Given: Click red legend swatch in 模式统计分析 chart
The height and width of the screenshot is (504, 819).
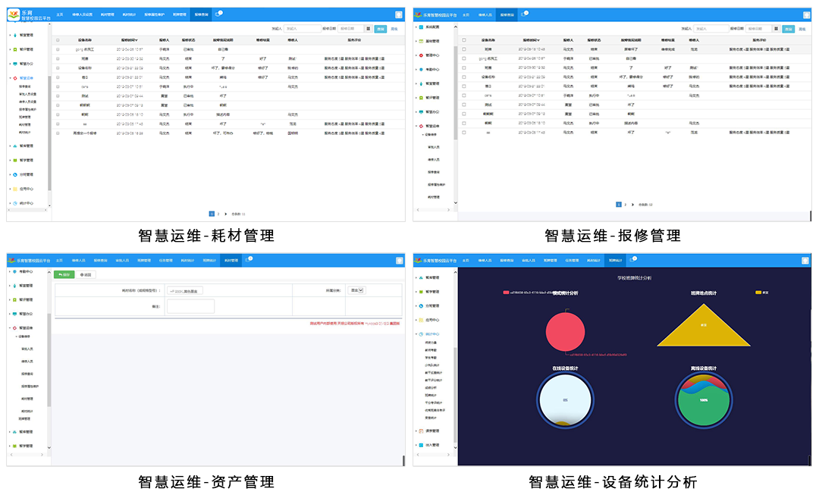Looking at the screenshot, I should [x=506, y=293].
